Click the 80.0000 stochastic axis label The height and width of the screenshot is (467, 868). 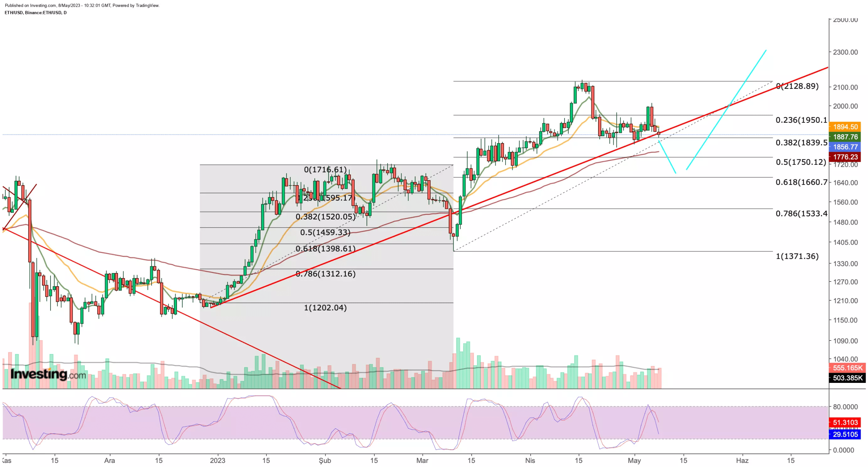click(845, 407)
